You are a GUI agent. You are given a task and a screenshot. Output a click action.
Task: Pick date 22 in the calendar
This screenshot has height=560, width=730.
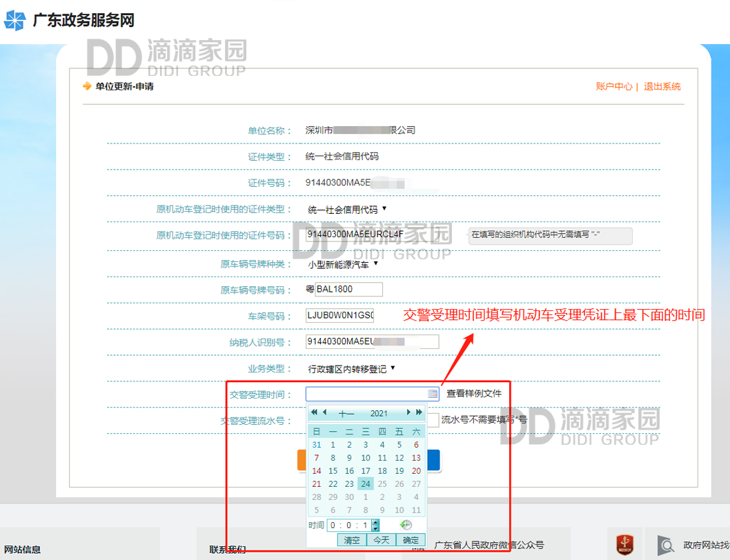pyautogui.click(x=333, y=483)
